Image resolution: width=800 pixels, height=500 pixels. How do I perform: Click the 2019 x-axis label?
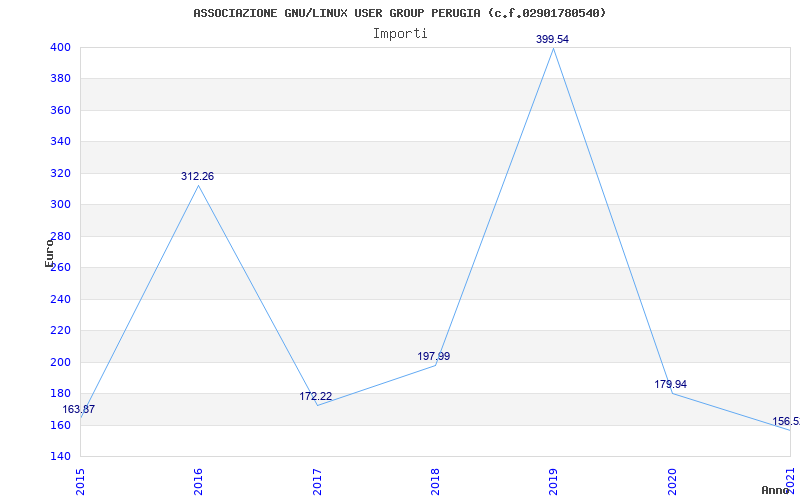(x=554, y=482)
